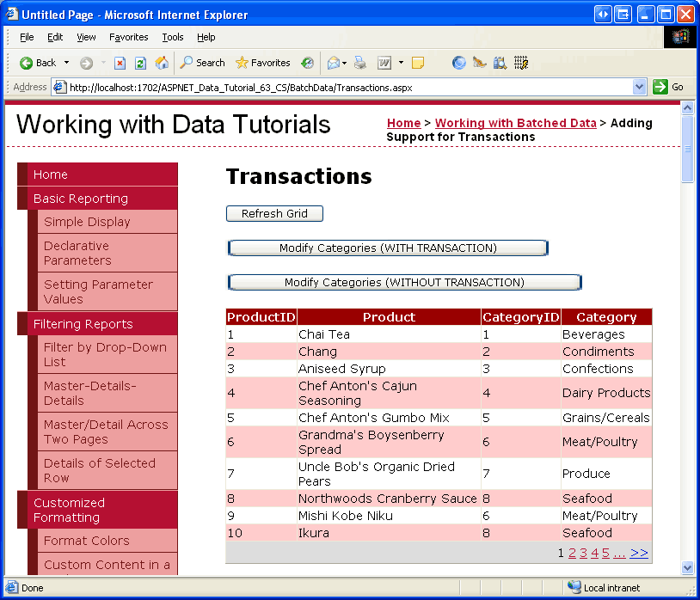Go to page 3 of grid
The height and width of the screenshot is (600, 700).
point(583,553)
